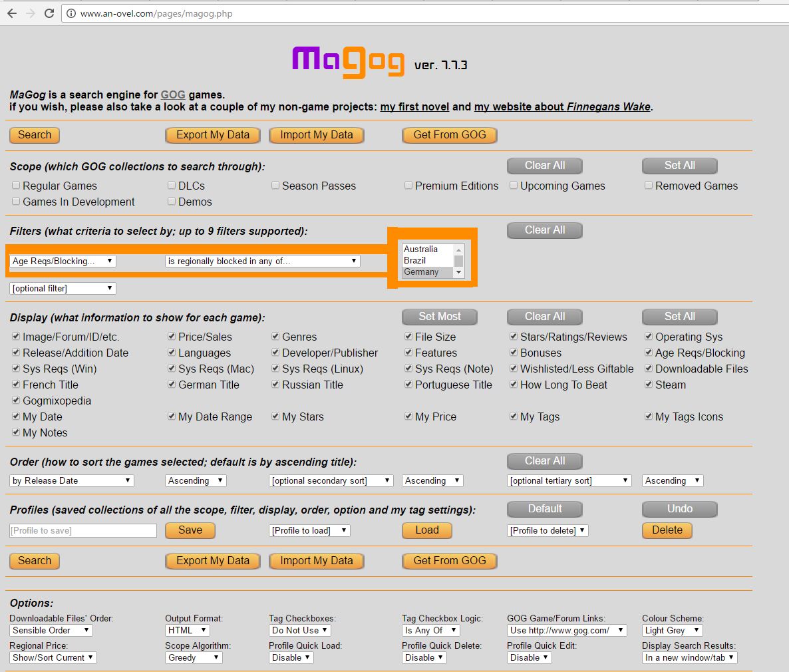Viewport: 789px width, 672px height.
Task: Tick Games In Development checkbox
Action: [x=16, y=202]
